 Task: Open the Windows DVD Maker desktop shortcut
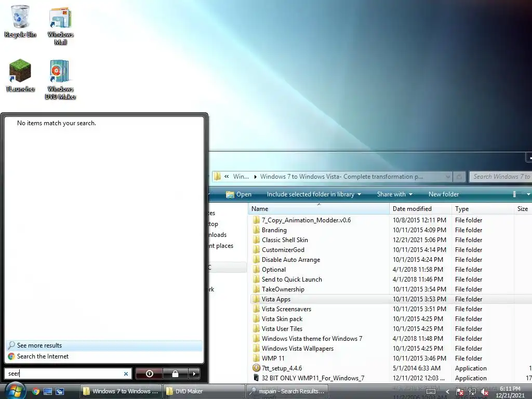(x=60, y=80)
